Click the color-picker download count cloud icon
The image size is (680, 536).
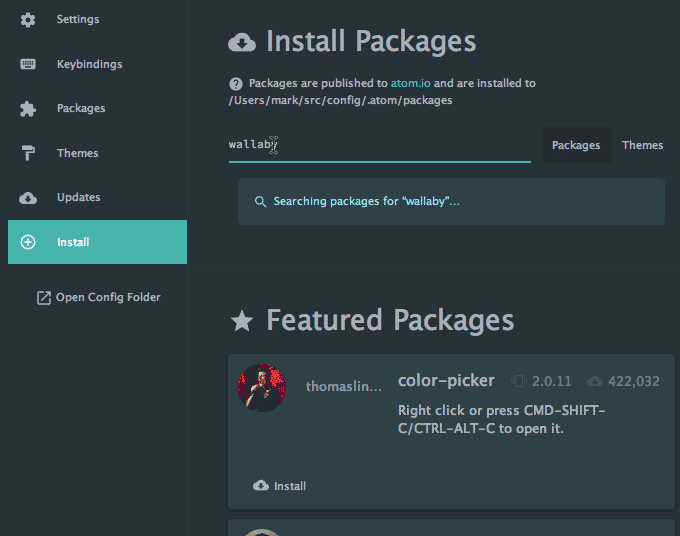tap(595, 381)
